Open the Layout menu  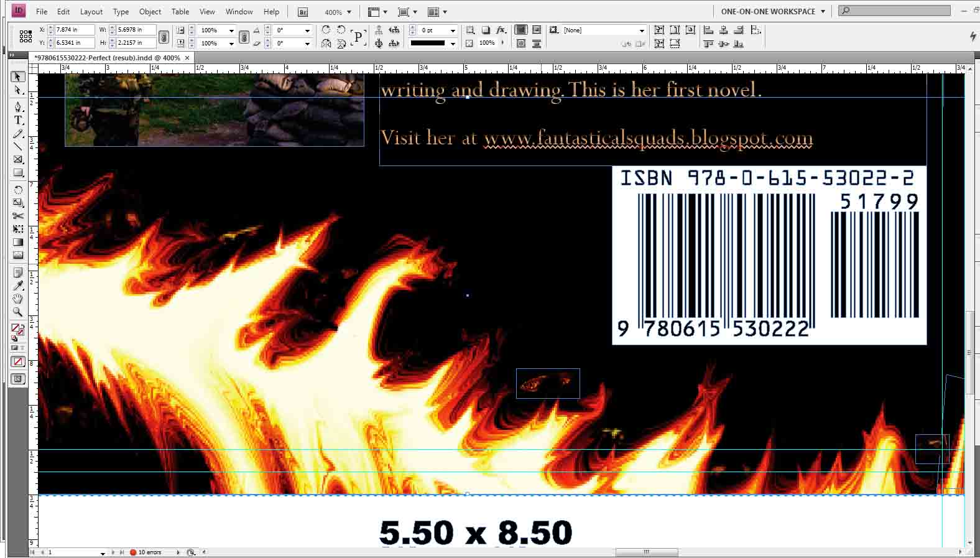91,11
